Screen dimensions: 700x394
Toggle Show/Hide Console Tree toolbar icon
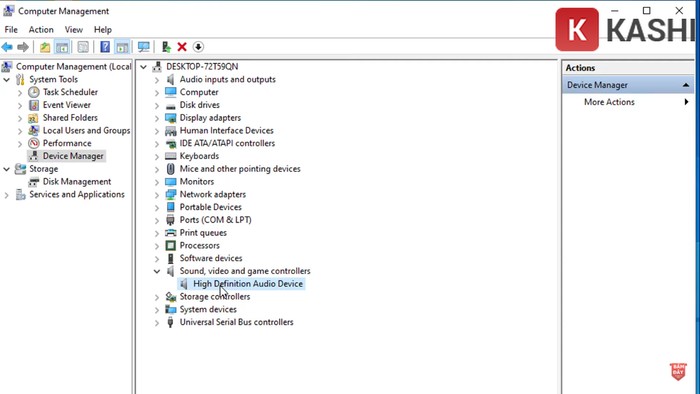[x=62, y=47]
